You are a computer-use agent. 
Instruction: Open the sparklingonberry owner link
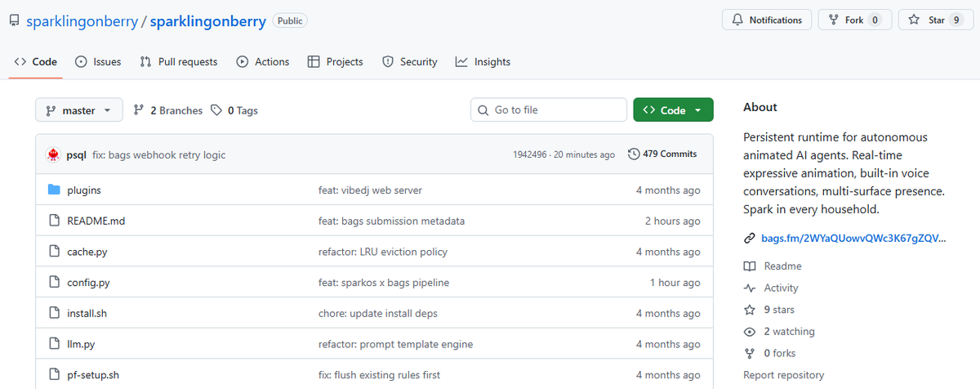pos(81,21)
